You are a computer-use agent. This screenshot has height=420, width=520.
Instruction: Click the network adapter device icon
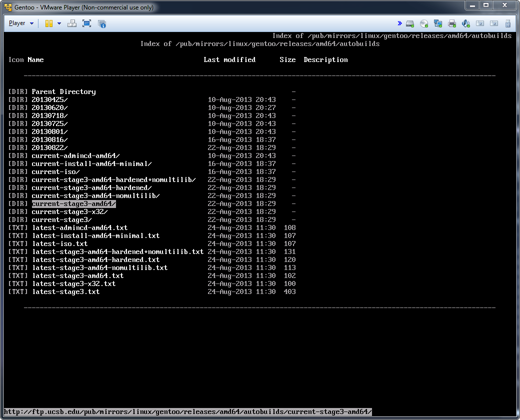[438, 23]
